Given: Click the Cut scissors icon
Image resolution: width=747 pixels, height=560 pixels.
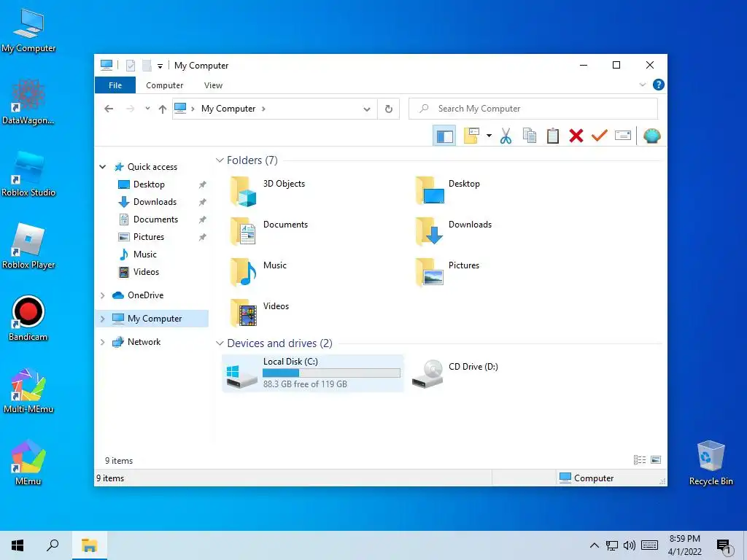Looking at the screenshot, I should click(506, 136).
